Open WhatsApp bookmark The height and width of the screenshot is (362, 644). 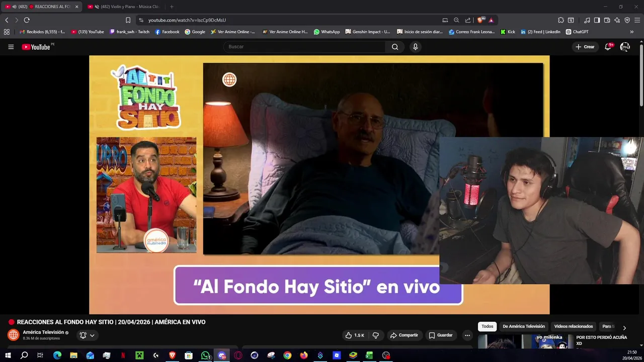[327, 32]
